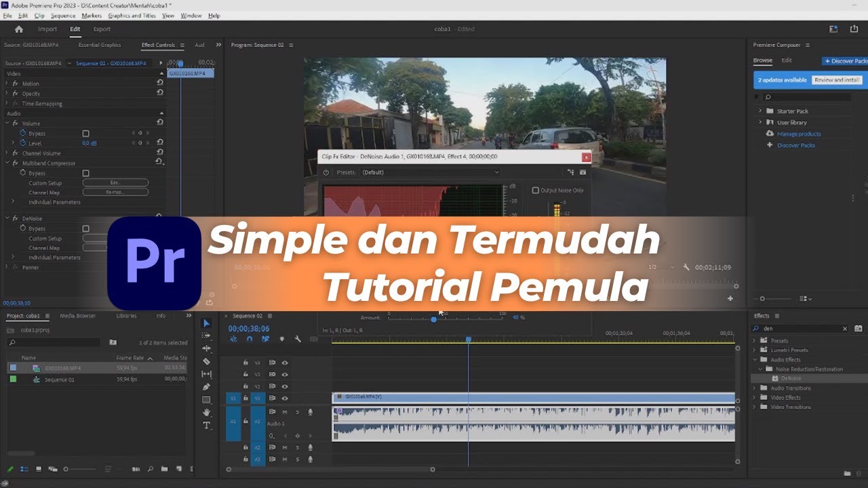Switch to Essential Graphics tab
The image size is (868, 488).
coord(100,45)
